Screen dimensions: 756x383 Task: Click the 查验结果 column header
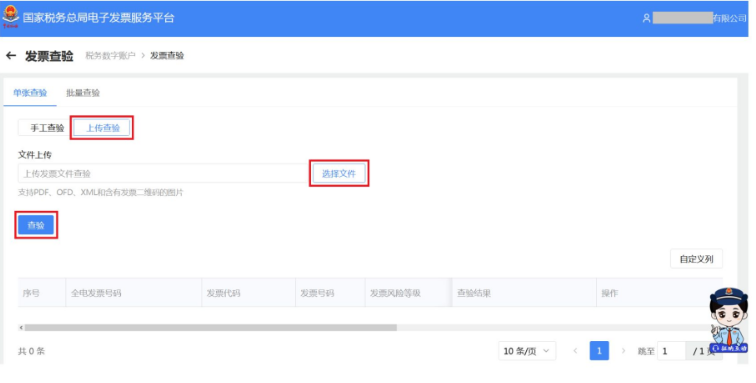tap(524, 293)
